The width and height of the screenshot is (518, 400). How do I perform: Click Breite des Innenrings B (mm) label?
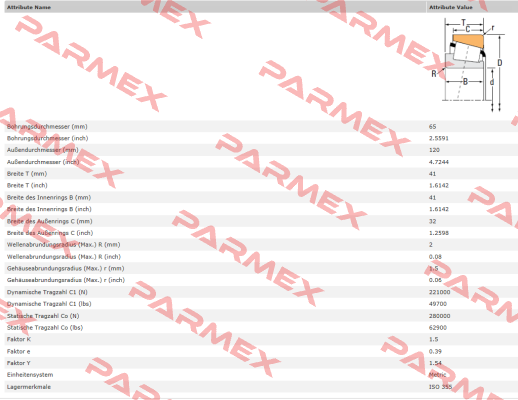point(49,197)
